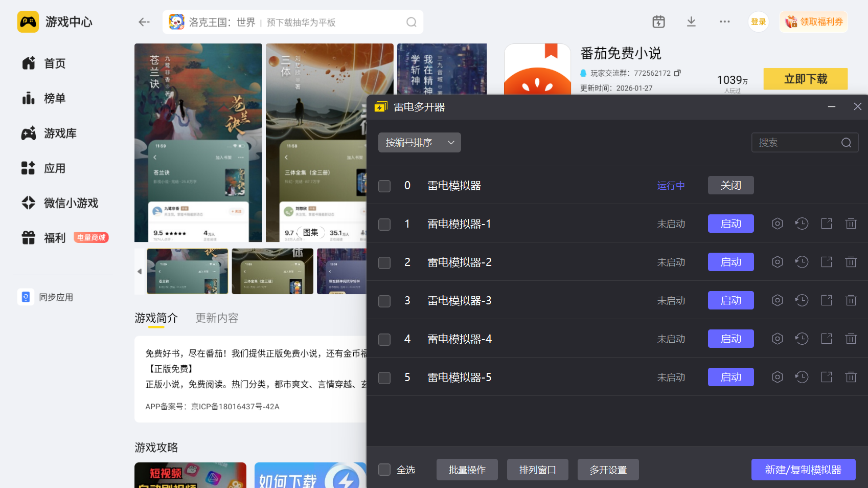This screenshot has height=488, width=868.
Task: Click 新建/复制模拟器 button
Action: (804, 470)
